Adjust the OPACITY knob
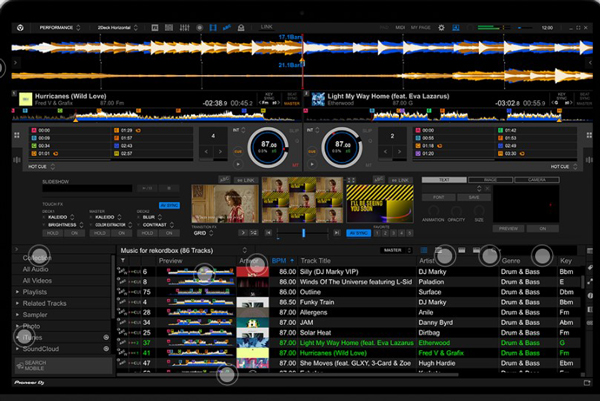The image size is (600, 401). (456, 211)
